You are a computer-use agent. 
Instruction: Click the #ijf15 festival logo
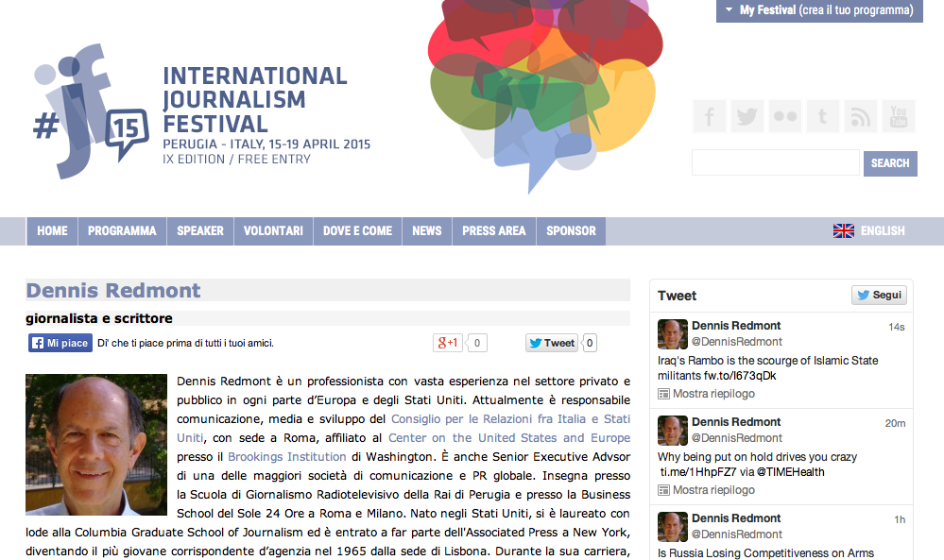click(x=91, y=111)
